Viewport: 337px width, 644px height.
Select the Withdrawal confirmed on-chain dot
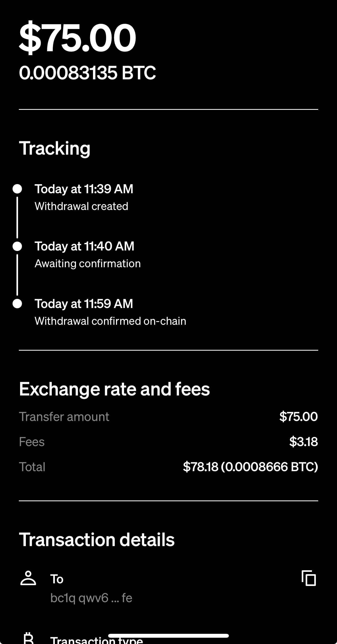point(17,304)
